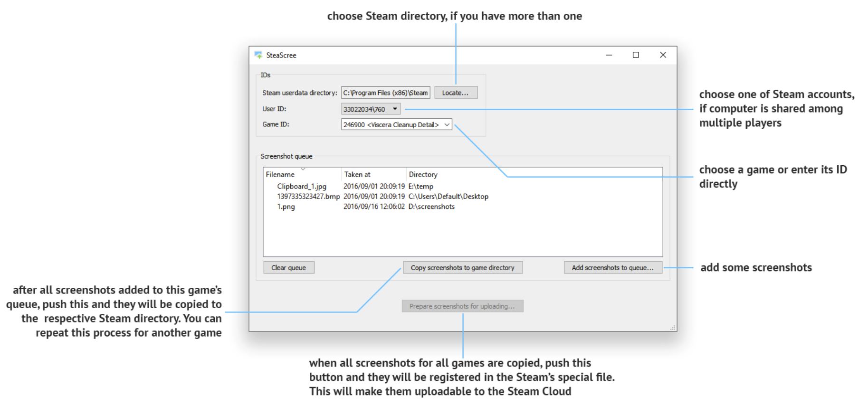Click the E:\temp directory cell

[x=421, y=187]
